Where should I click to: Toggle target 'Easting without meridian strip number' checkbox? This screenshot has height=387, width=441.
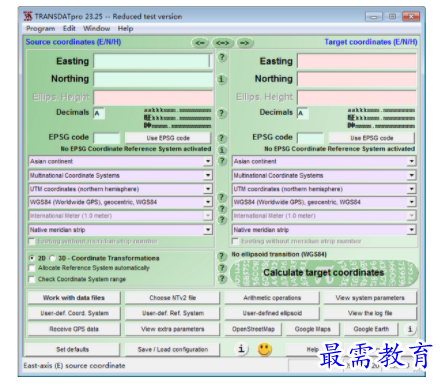point(235,241)
